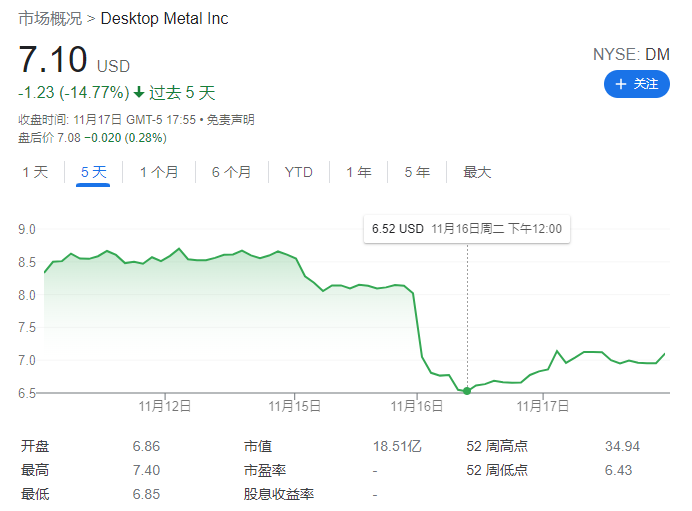Image resolution: width=692 pixels, height=511 pixels.
Task: Click the 11月15日 axis label
Action: pos(294,406)
